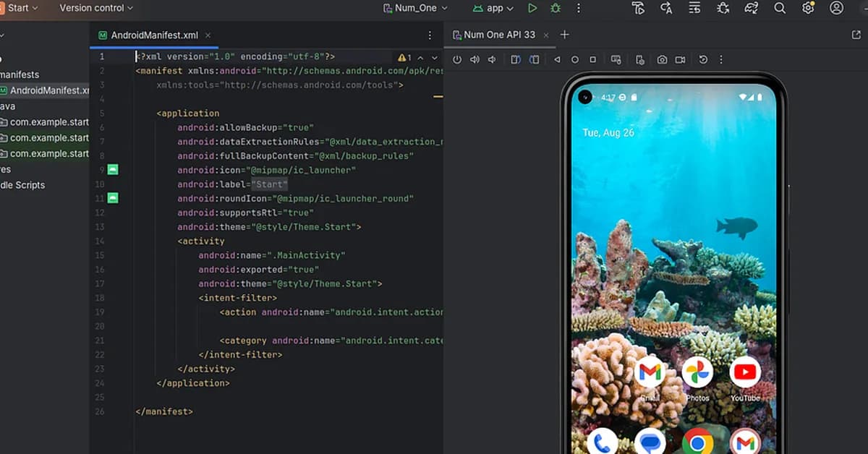The width and height of the screenshot is (868, 454).
Task: Select AndroidManifest.xml in the project tree
Action: point(44,90)
